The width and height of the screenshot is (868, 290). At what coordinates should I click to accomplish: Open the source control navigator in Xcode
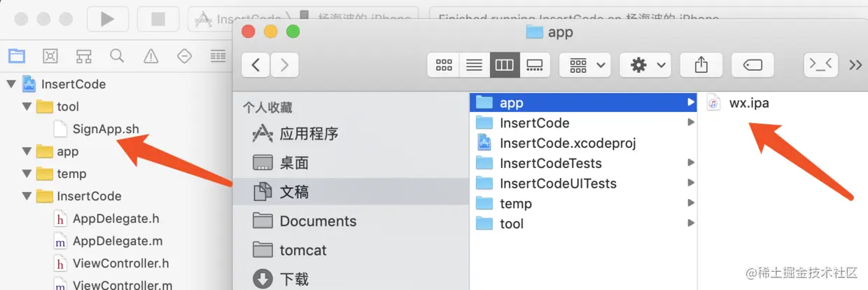click(50, 56)
